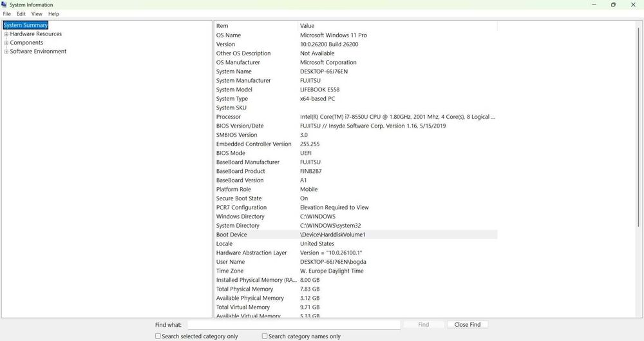The image size is (644, 341).
Task: Select the System Directory row
Action: click(355, 225)
